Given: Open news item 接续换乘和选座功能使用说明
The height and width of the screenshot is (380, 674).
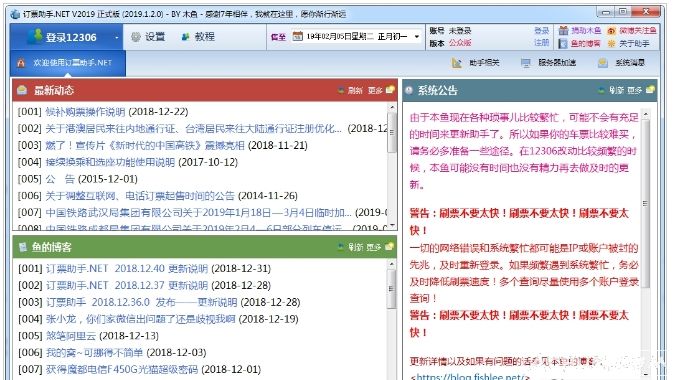Looking at the screenshot, I should pyautogui.click(x=110, y=162).
